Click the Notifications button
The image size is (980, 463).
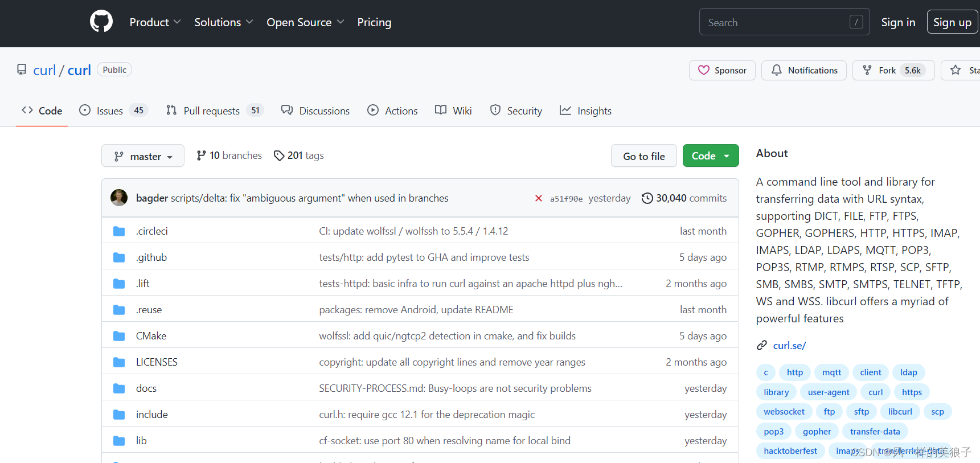coord(804,70)
